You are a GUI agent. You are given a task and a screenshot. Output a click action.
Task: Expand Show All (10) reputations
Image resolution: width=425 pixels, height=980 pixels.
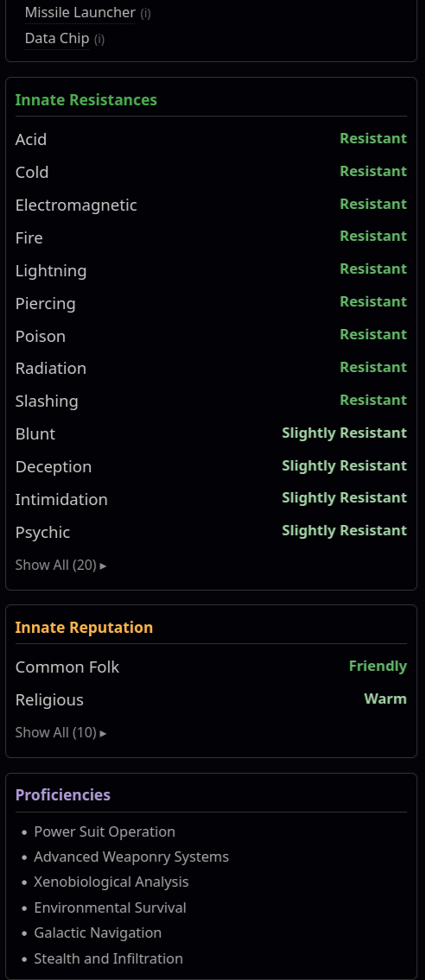point(60,732)
